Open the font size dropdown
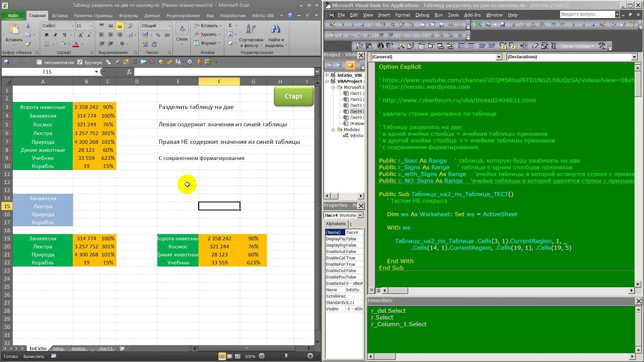Screen dimensions: 644x362 tap(91, 26)
